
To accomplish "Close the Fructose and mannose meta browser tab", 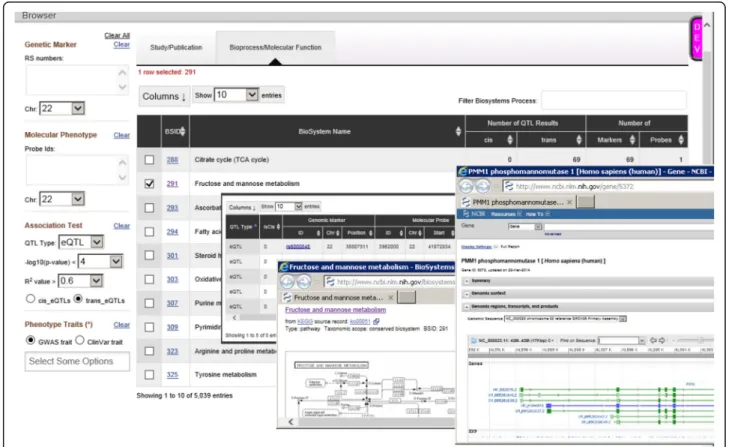I will (391, 298).
